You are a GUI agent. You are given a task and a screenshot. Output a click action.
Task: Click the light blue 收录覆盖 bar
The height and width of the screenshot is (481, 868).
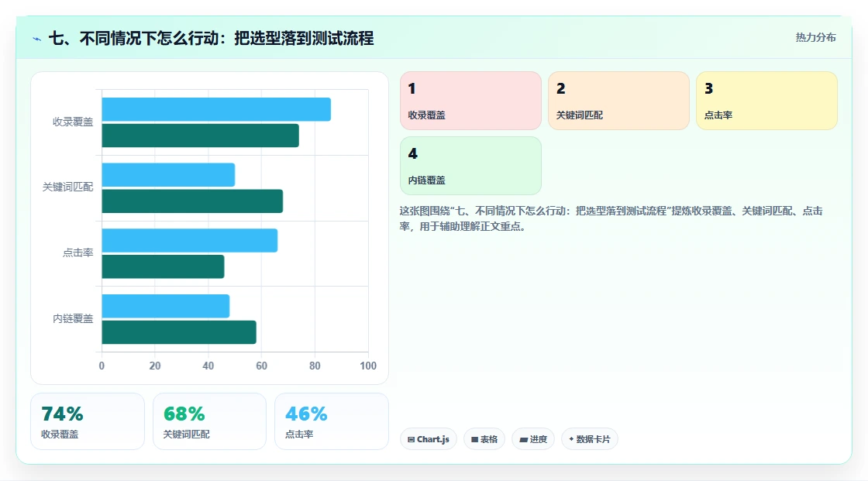(216, 109)
